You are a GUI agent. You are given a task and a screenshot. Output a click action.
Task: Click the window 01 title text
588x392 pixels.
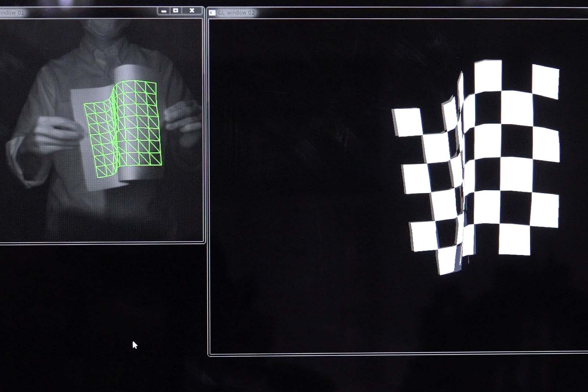coord(12,13)
